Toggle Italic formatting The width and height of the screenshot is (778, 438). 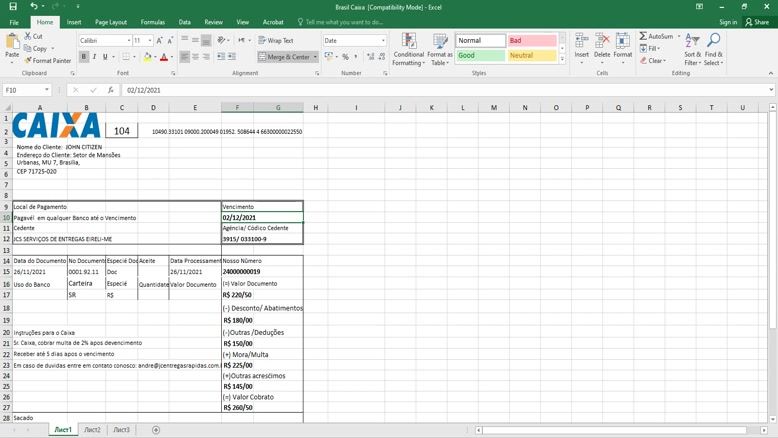(x=95, y=57)
